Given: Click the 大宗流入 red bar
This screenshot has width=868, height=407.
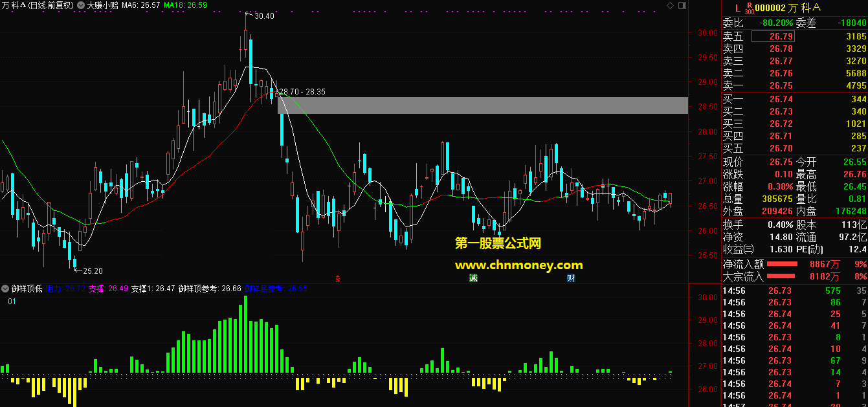Looking at the screenshot, I should pos(781,277).
